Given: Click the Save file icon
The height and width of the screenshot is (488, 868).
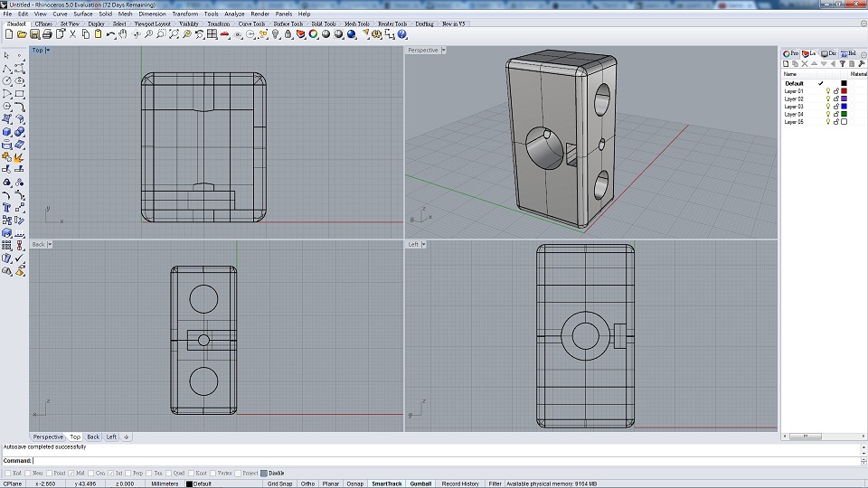Looking at the screenshot, I should [34, 34].
